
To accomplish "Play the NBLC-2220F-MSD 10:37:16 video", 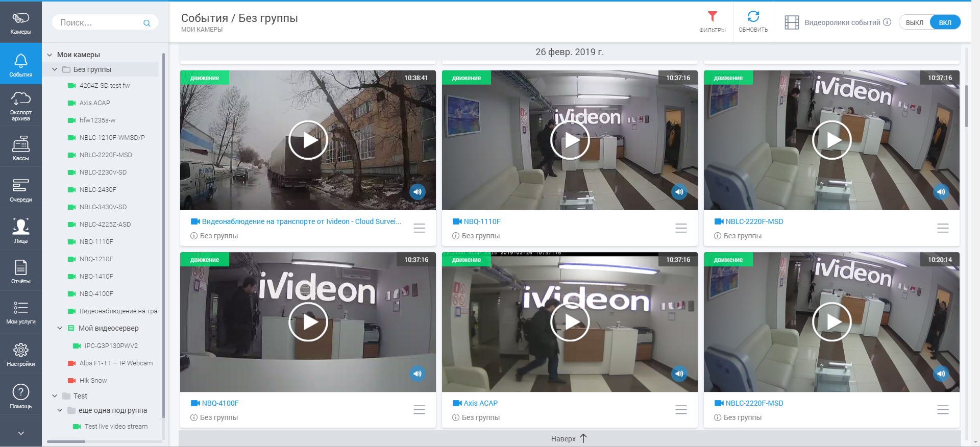I will (x=831, y=140).
